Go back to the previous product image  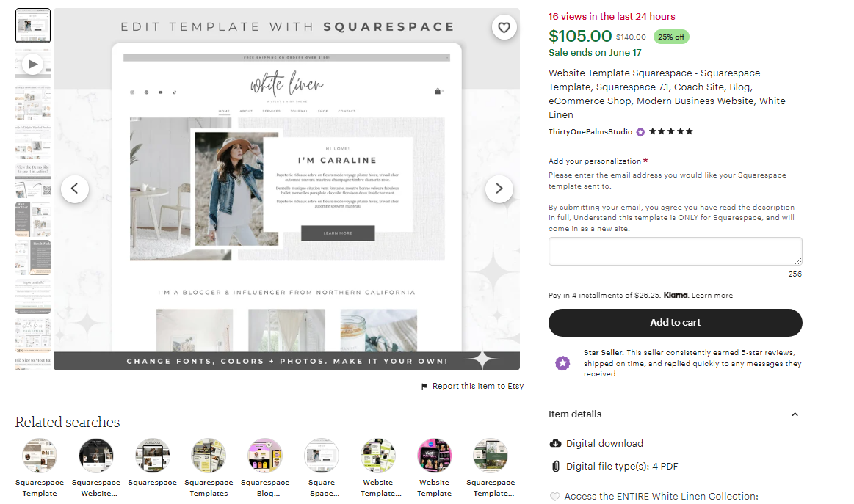coord(75,189)
